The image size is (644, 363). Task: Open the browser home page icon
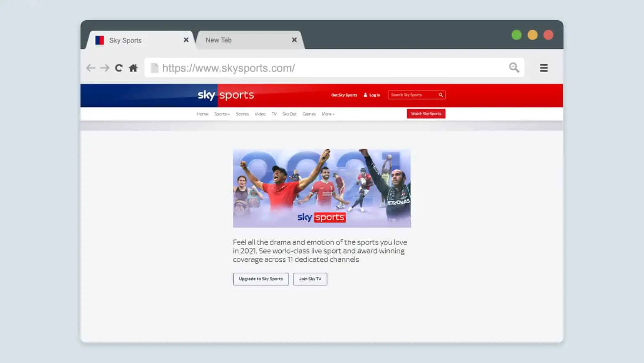(x=132, y=68)
